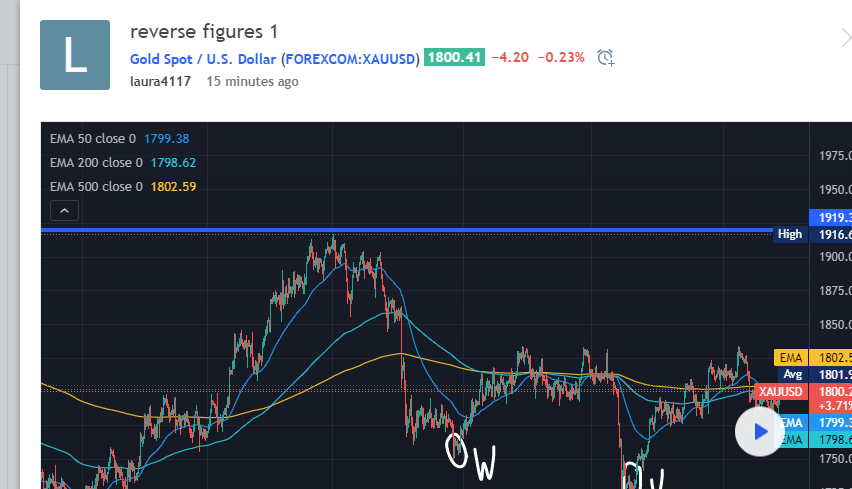This screenshot has height=489, width=852.
Task: Click the alarm clock alert icon
Action: (605, 58)
